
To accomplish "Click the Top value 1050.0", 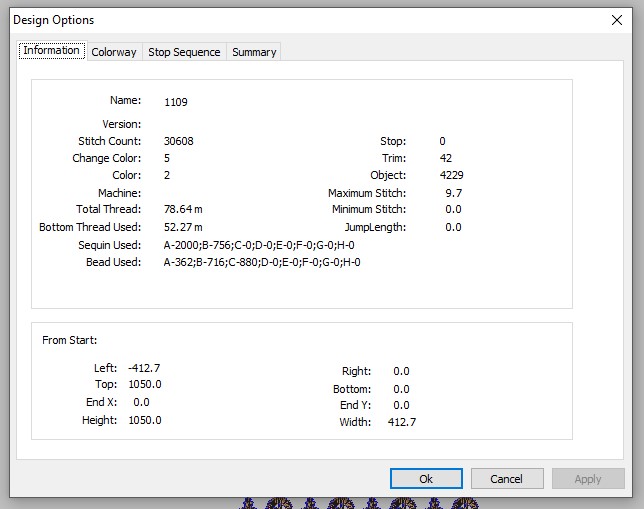I will pos(145,385).
